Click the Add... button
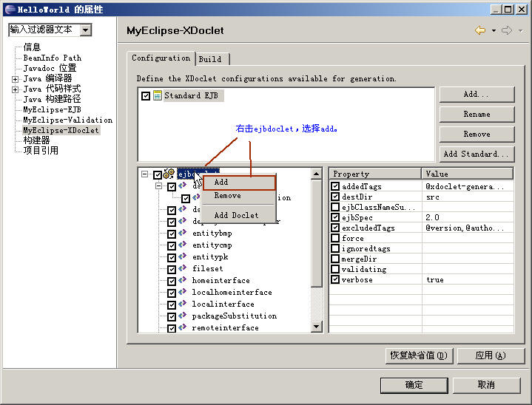 [x=477, y=95]
